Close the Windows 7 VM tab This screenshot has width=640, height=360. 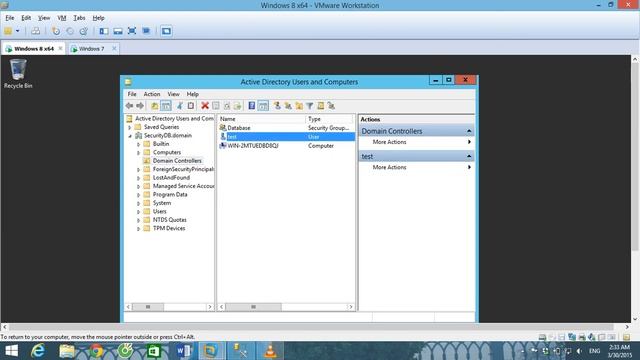pyautogui.click(x=114, y=49)
